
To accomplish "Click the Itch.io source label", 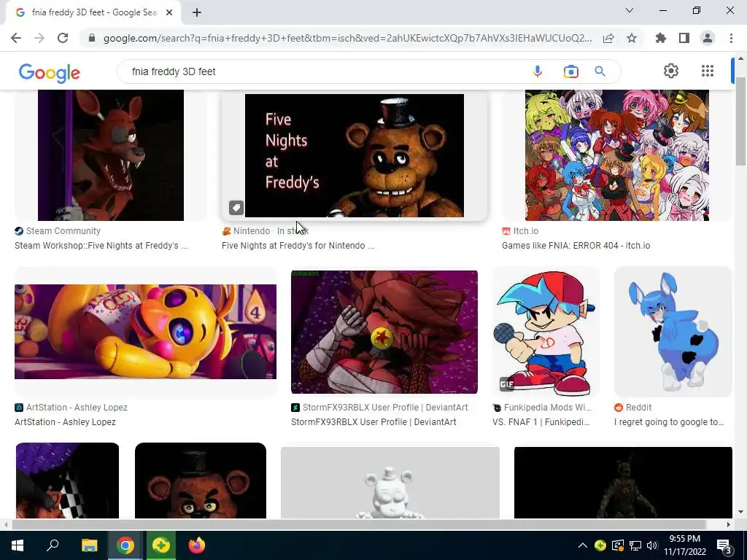I will (525, 231).
